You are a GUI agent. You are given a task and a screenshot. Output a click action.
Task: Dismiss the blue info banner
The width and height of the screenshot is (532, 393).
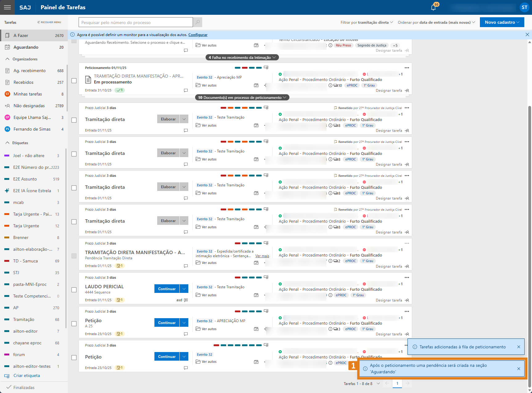click(x=527, y=35)
